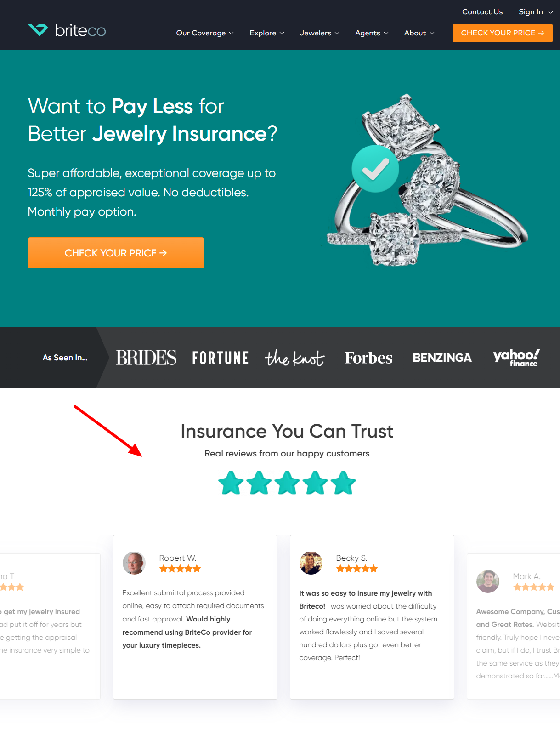Image resolution: width=560 pixels, height=729 pixels.
Task: Open the Jewelers navigation menu
Action: (x=320, y=33)
